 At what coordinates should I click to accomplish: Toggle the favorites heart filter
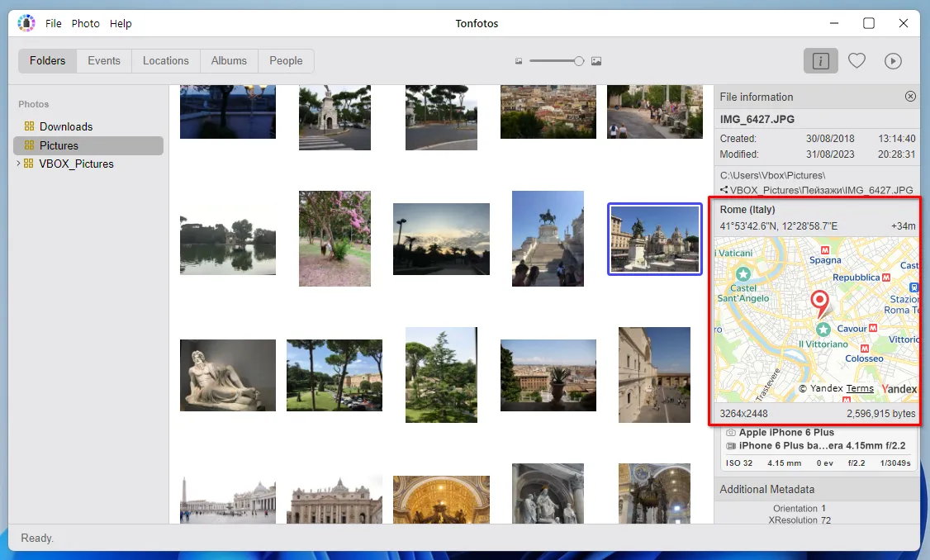tap(856, 60)
